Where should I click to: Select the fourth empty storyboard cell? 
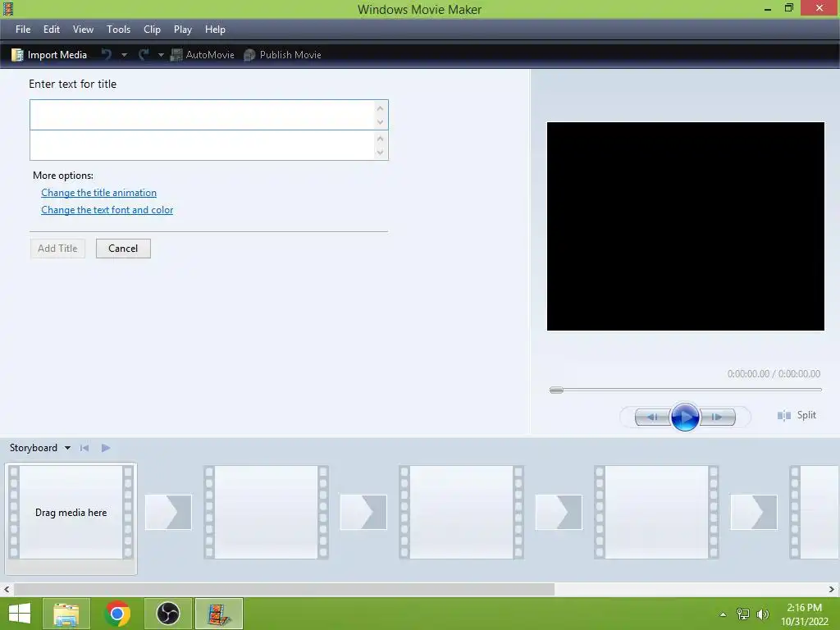click(x=656, y=513)
